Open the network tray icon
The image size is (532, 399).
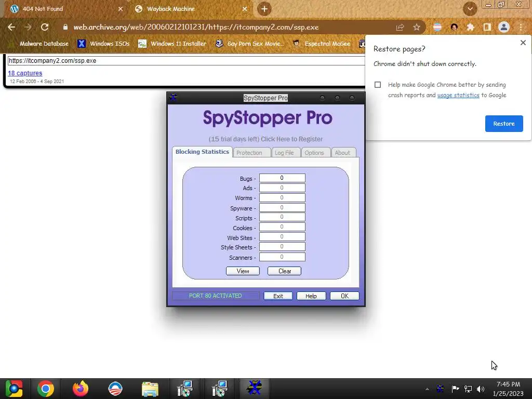point(468,389)
